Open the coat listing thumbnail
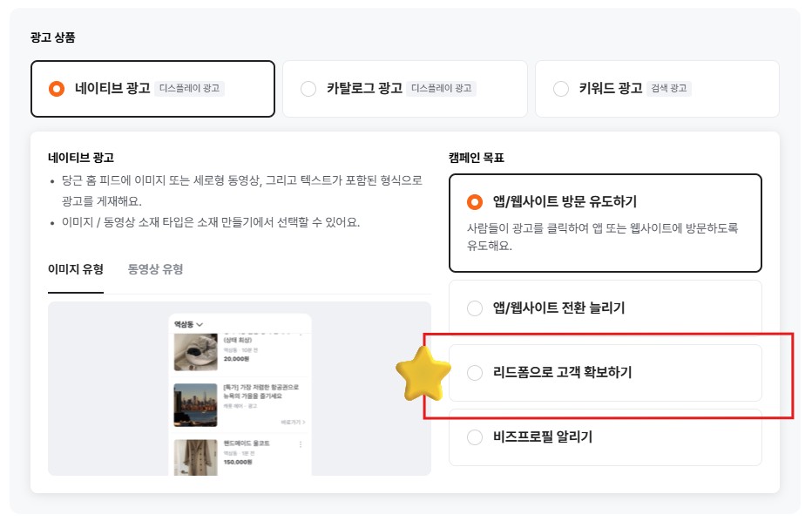The height and width of the screenshot is (528, 812). coord(195,457)
